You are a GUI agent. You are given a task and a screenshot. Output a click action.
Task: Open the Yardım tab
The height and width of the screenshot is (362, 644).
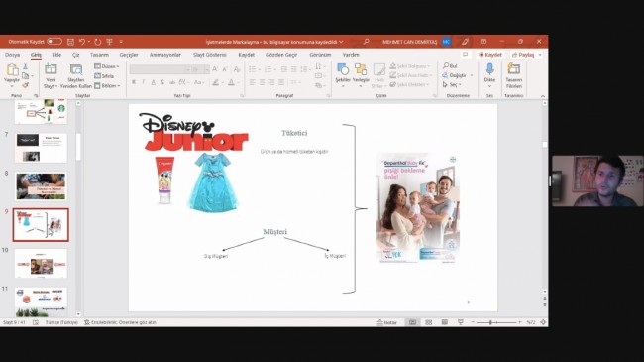click(x=351, y=55)
